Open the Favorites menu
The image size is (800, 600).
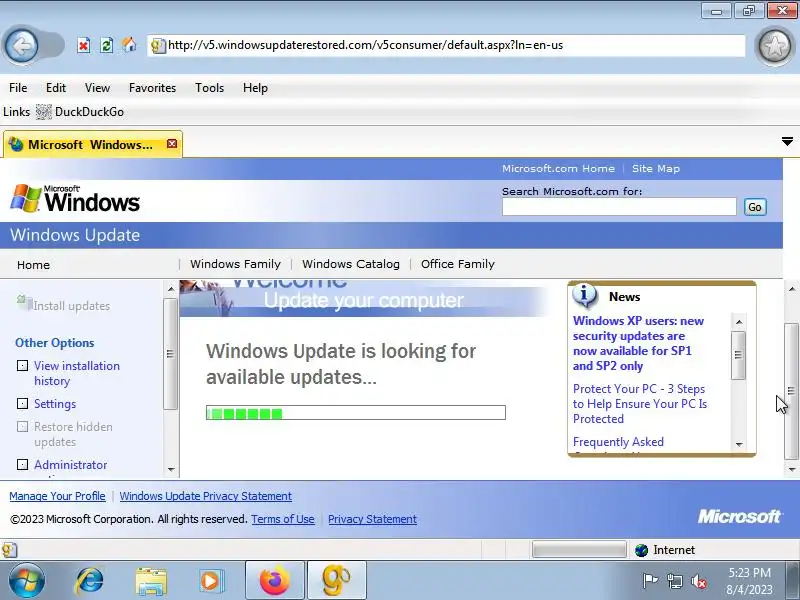[152, 88]
